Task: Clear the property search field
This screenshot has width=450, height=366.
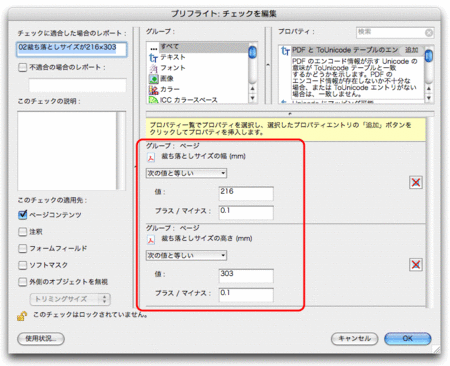Action: [429, 33]
